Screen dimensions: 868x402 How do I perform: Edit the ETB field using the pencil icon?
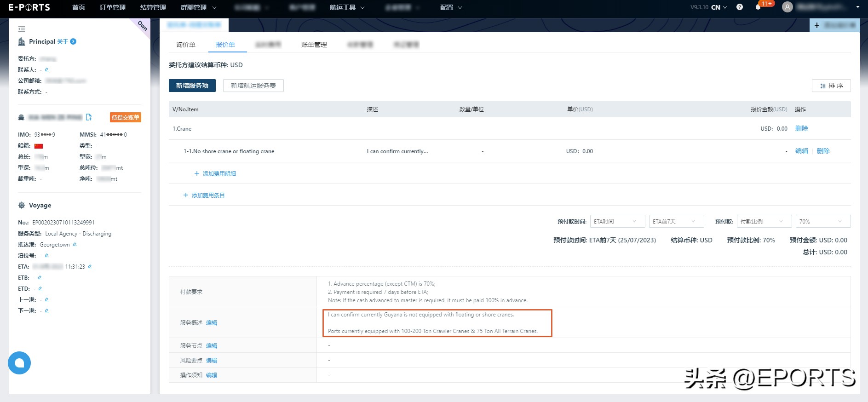pos(40,278)
